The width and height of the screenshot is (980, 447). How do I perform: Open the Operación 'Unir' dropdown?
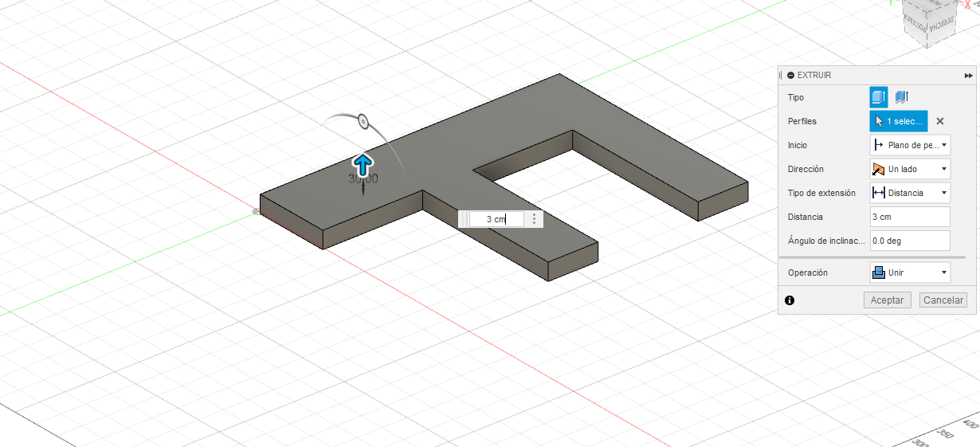click(x=910, y=273)
